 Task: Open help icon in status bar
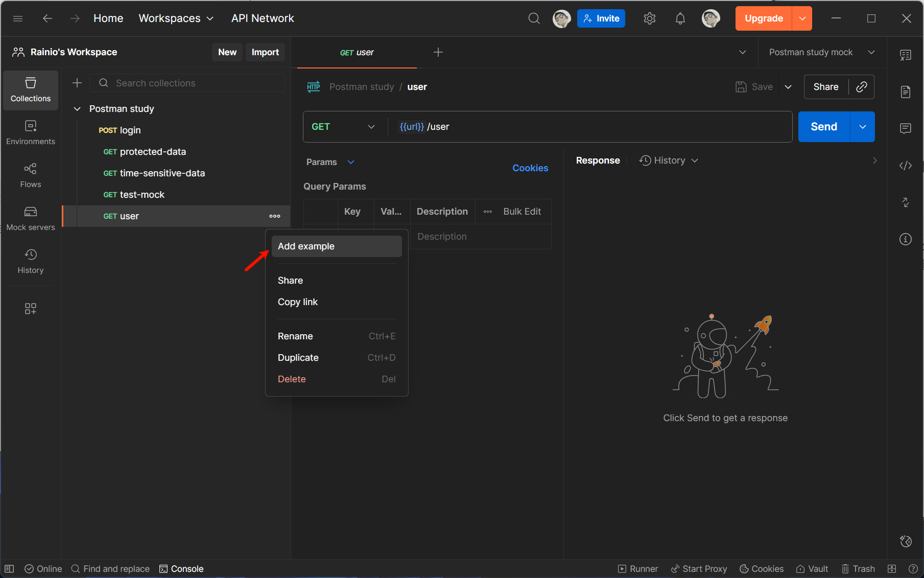(x=914, y=569)
